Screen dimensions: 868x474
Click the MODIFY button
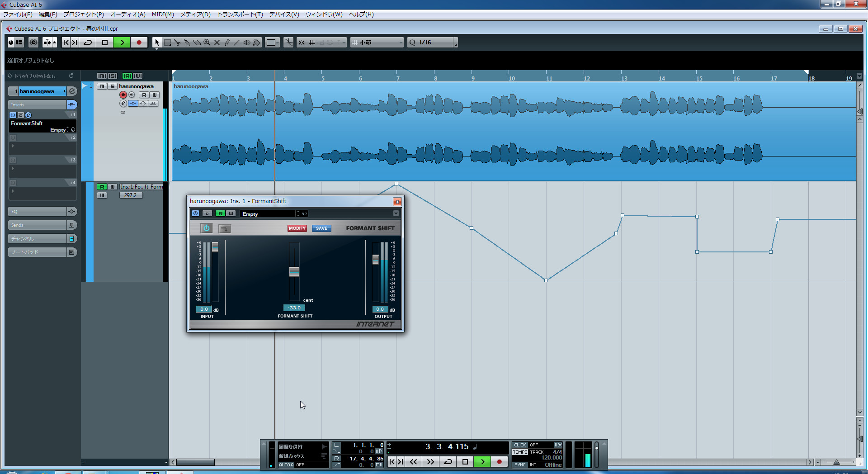tap(297, 228)
